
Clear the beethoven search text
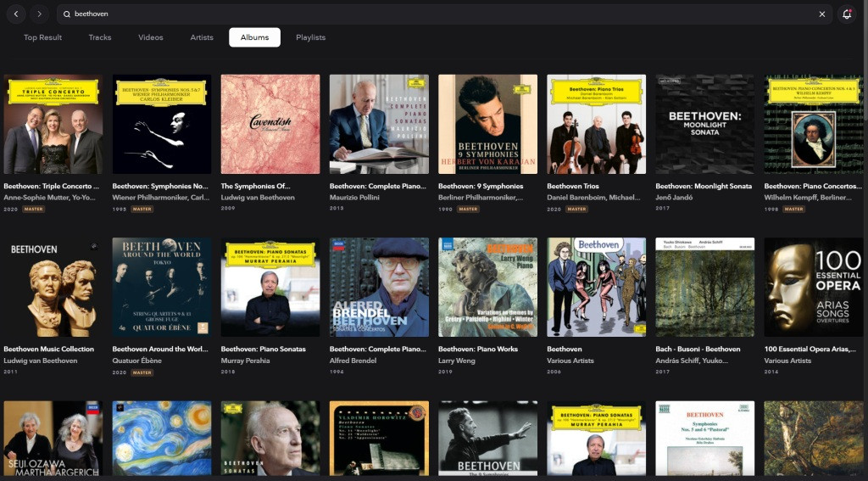pos(821,14)
